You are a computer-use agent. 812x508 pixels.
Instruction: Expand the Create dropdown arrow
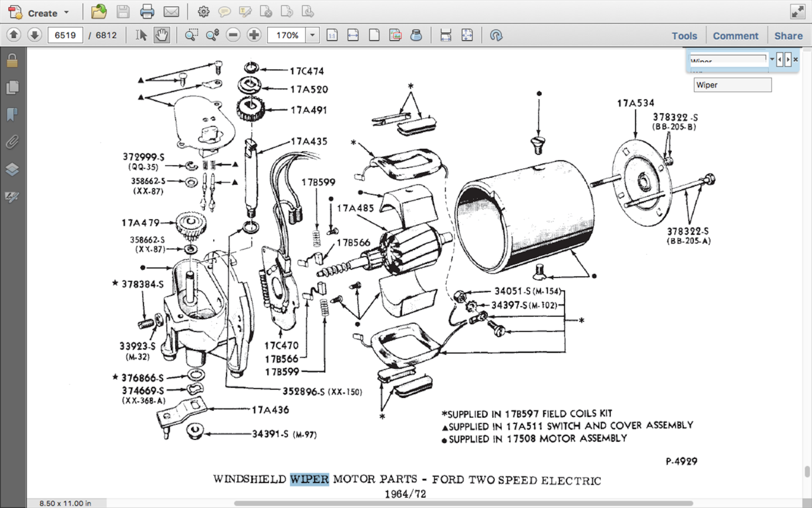[67, 12]
